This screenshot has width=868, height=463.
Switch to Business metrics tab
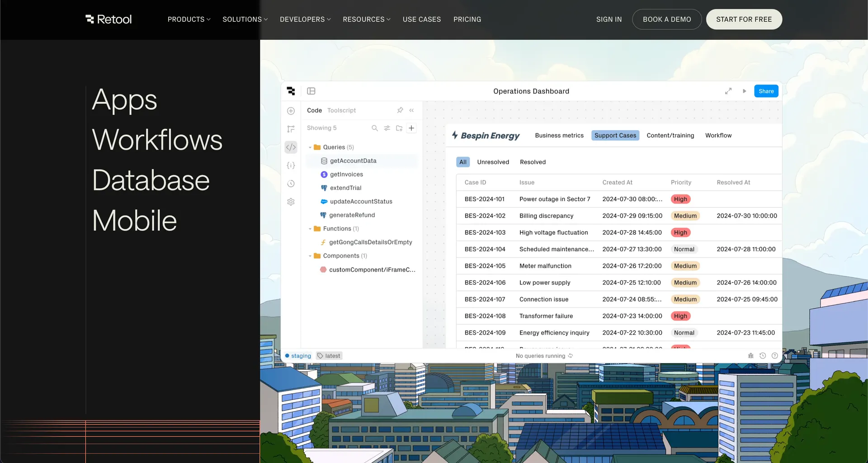click(x=559, y=135)
